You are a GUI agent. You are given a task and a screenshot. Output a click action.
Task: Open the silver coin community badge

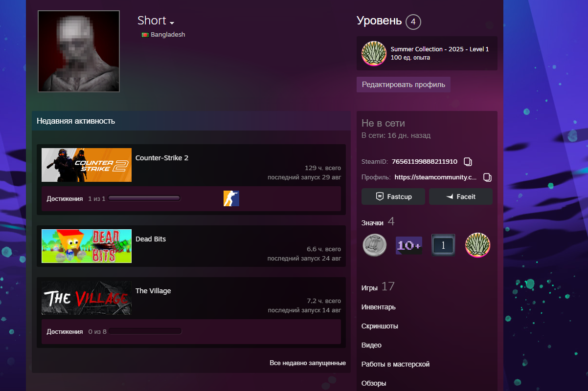[374, 245]
